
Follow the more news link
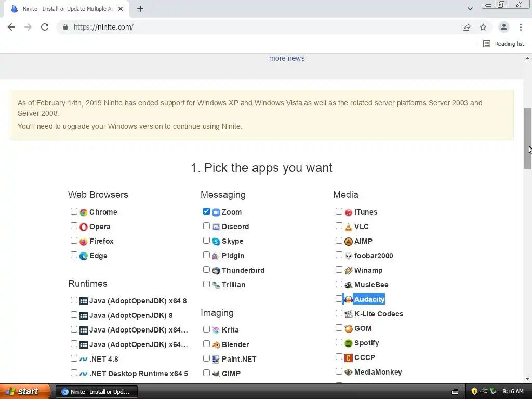pos(287,58)
